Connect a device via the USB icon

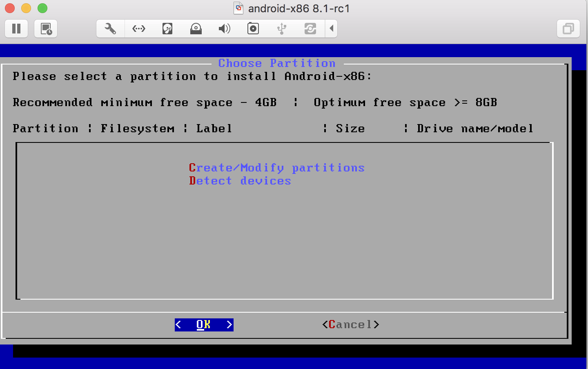(x=282, y=29)
